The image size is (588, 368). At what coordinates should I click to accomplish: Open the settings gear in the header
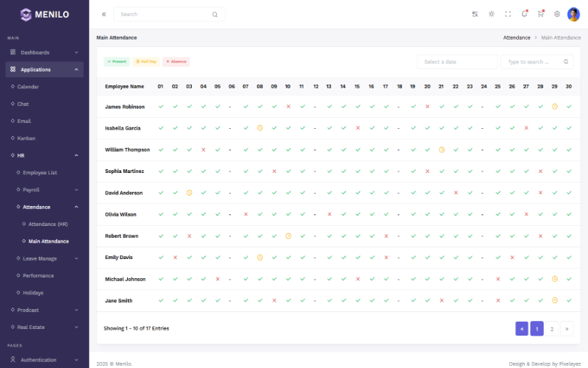tap(557, 14)
